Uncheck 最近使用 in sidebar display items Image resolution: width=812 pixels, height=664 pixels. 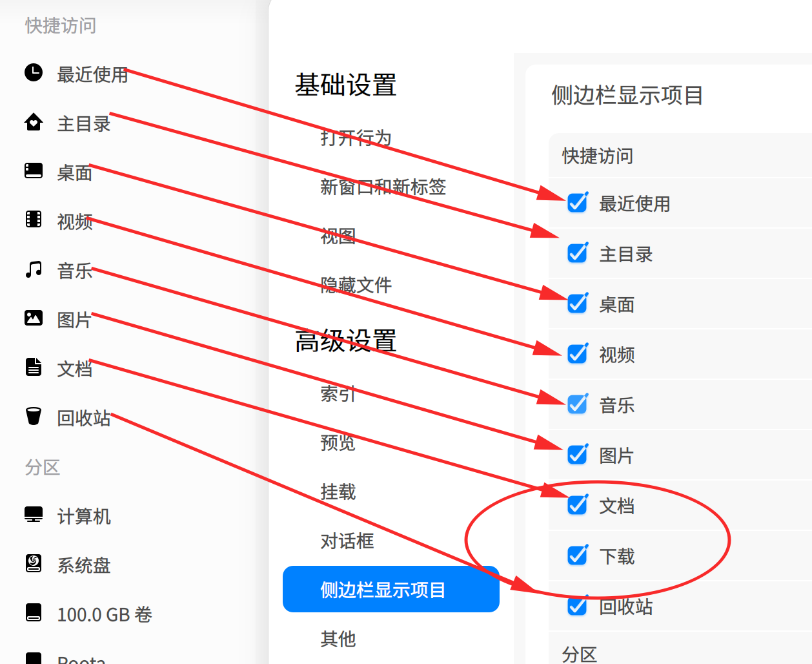click(x=576, y=203)
